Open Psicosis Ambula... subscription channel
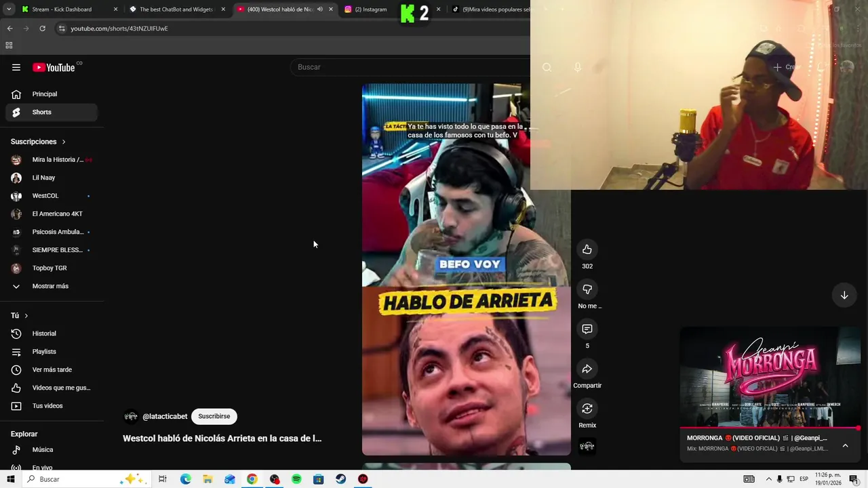 (x=52, y=232)
